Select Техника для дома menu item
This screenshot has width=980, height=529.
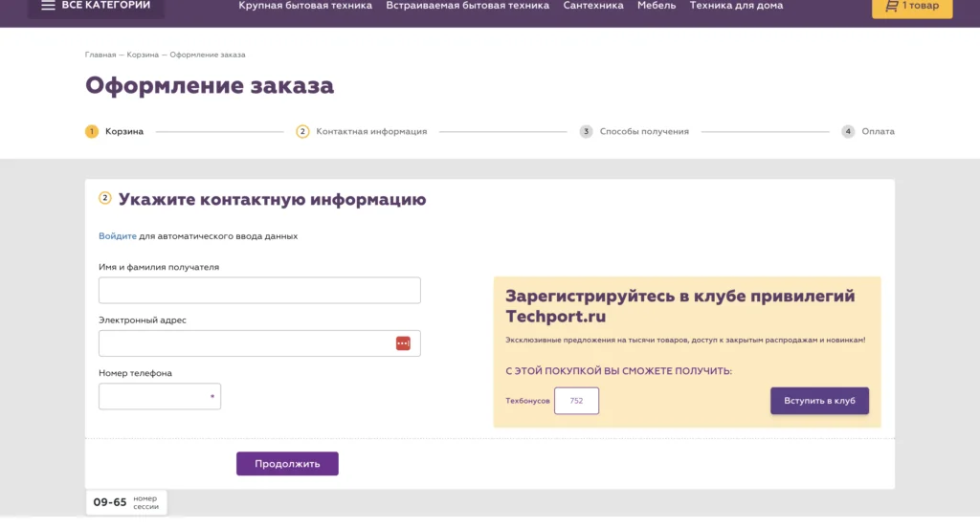pos(736,6)
